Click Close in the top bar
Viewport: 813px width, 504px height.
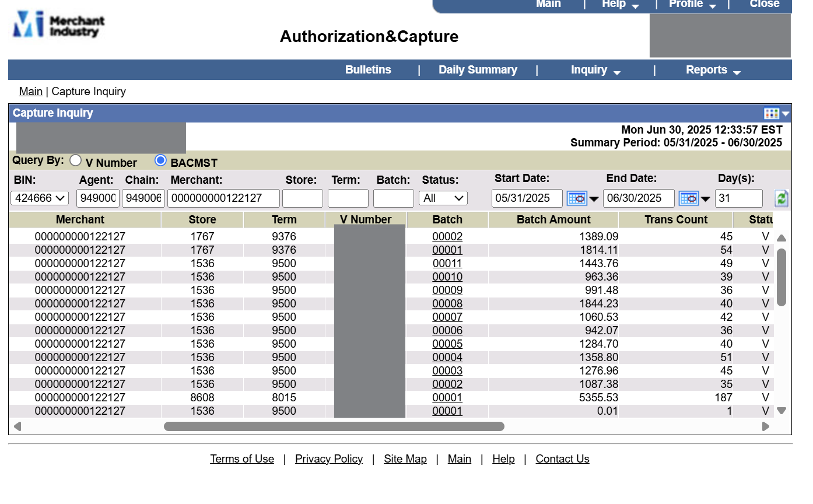click(765, 4)
